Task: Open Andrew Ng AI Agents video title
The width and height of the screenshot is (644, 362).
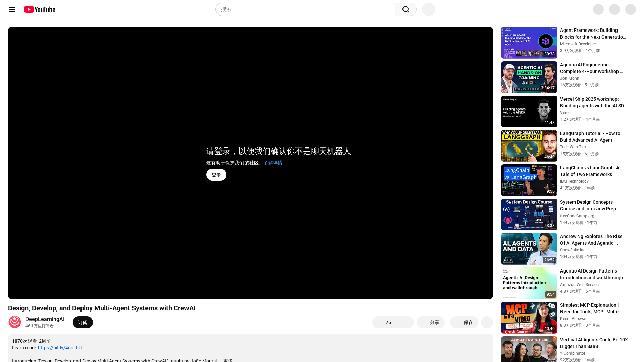Action: pyautogui.click(x=591, y=240)
